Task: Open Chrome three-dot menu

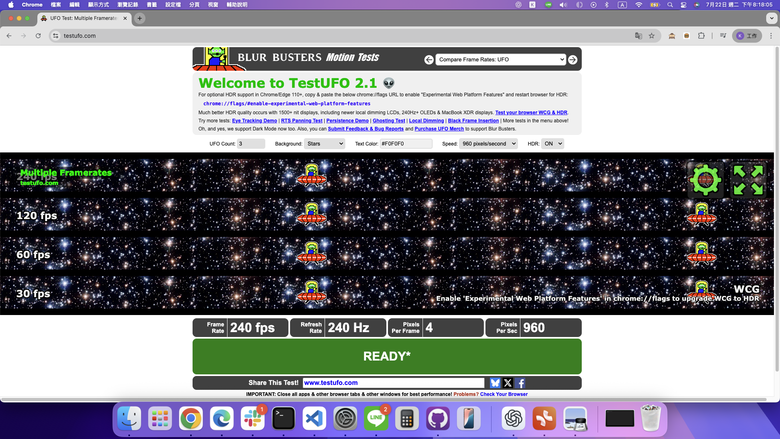Action: tap(771, 36)
